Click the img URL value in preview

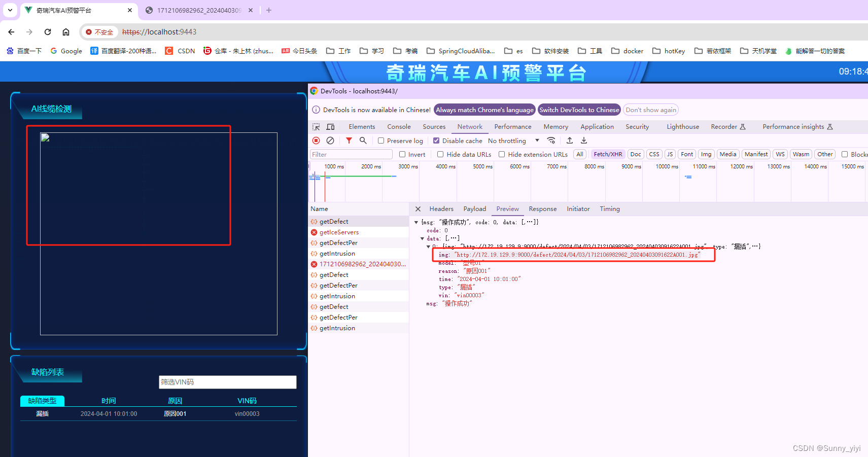coord(577,255)
